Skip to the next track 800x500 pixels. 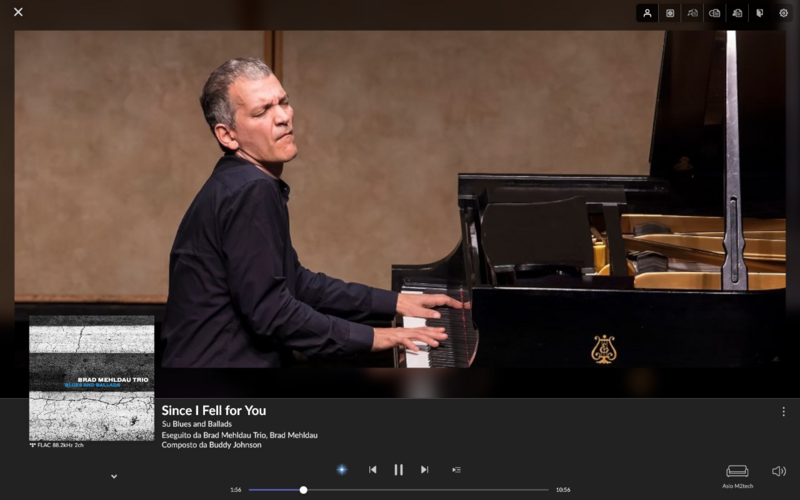[424, 469]
